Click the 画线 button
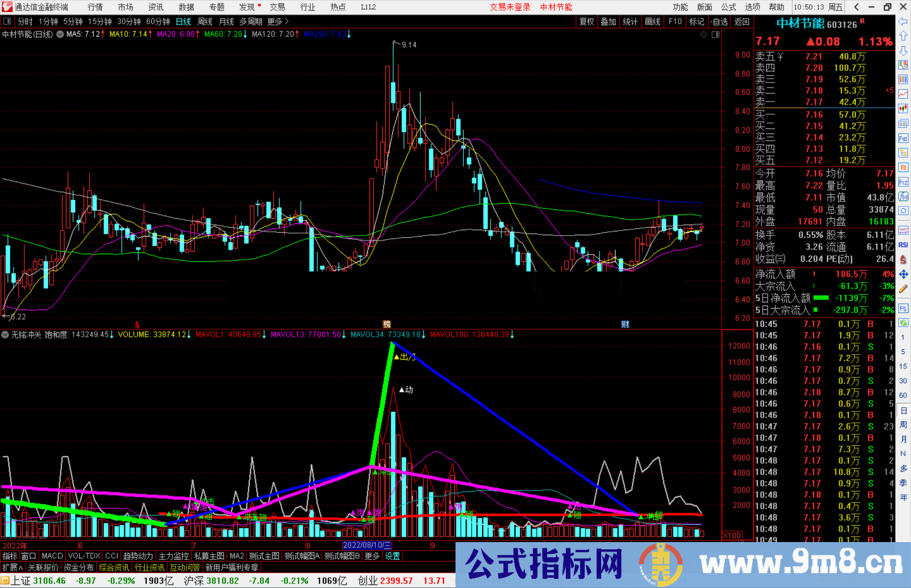 [x=652, y=21]
